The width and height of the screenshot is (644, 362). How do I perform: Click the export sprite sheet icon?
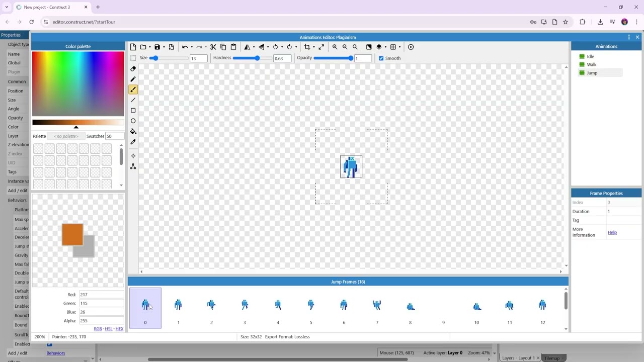pos(171,47)
